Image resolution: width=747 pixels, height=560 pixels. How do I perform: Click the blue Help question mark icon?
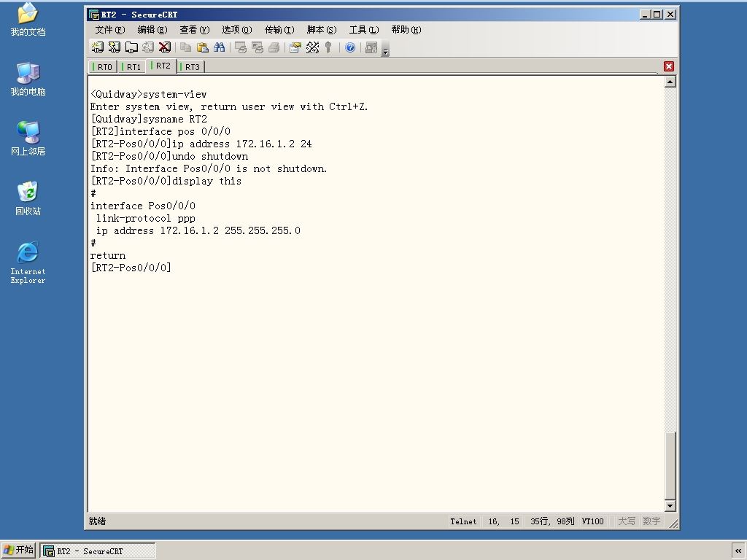(x=350, y=47)
